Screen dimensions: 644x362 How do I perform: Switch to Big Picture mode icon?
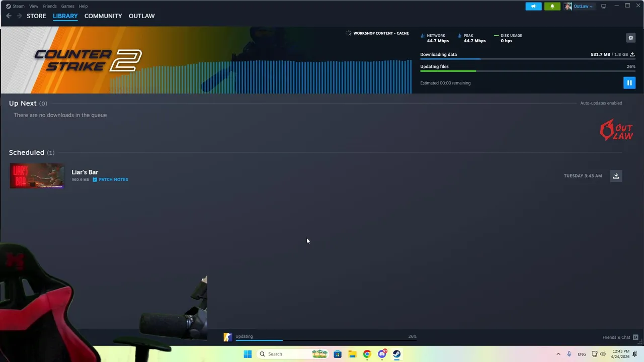click(x=603, y=6)
